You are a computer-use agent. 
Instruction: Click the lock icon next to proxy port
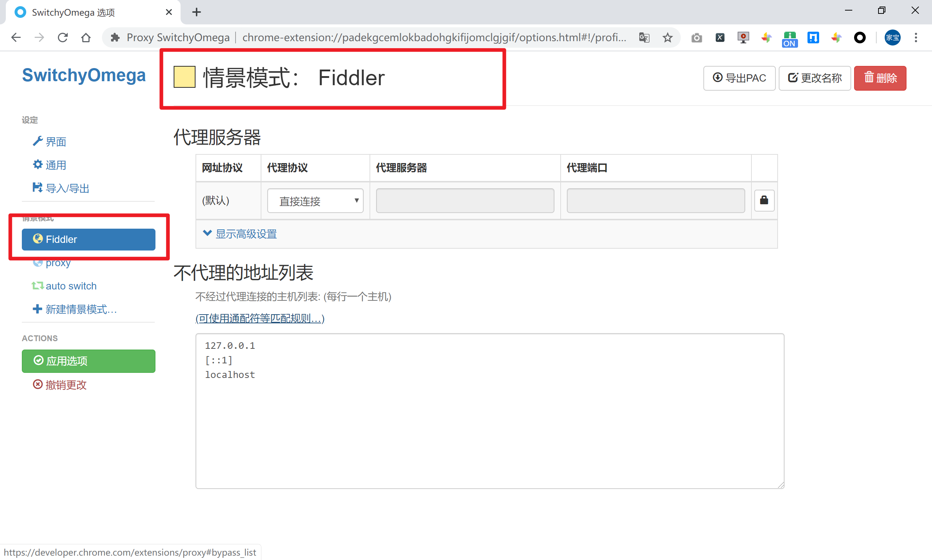coord(763,200)
